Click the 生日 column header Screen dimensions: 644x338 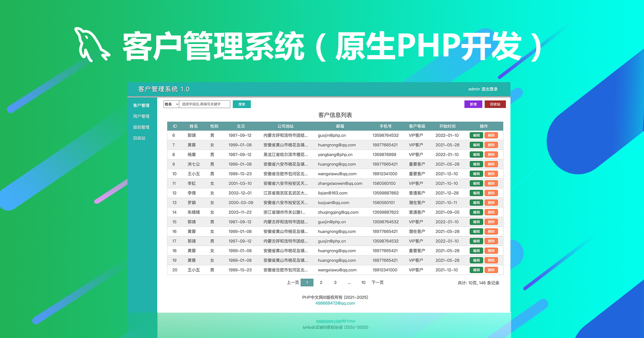(241, 126)
